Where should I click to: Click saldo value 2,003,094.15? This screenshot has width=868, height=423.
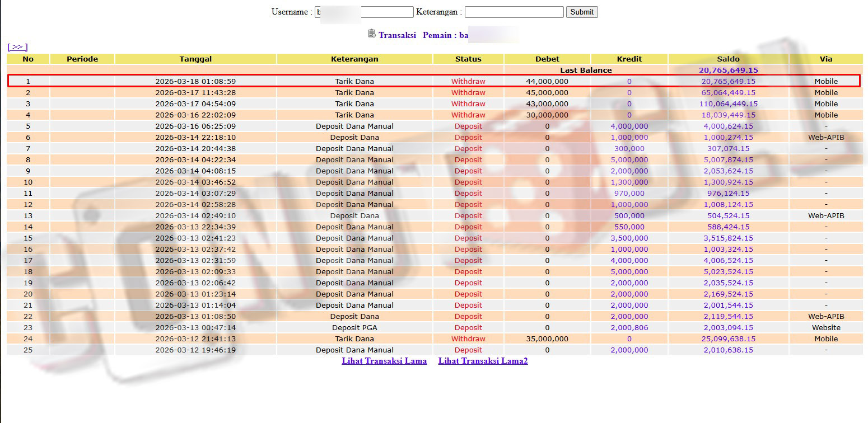pos(728,327)
